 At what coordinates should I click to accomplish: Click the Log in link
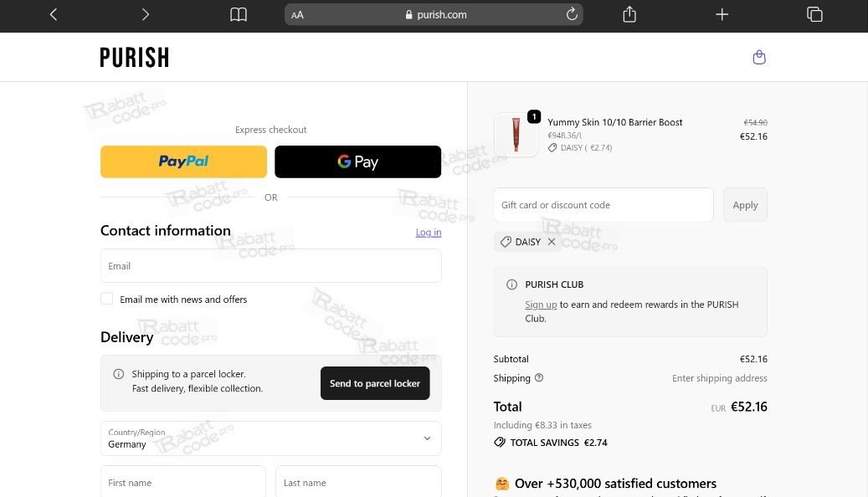[429, 233]
